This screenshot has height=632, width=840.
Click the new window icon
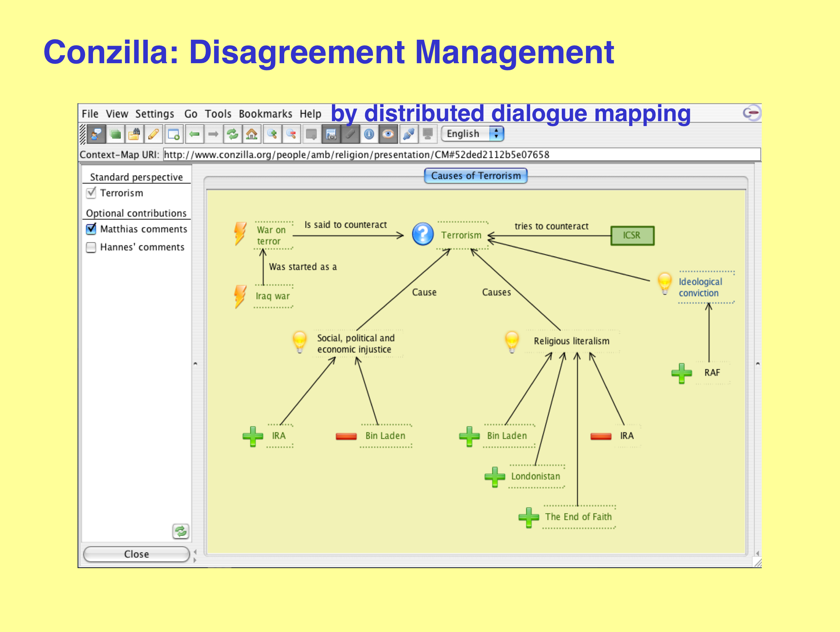click(x=174, y=134)
